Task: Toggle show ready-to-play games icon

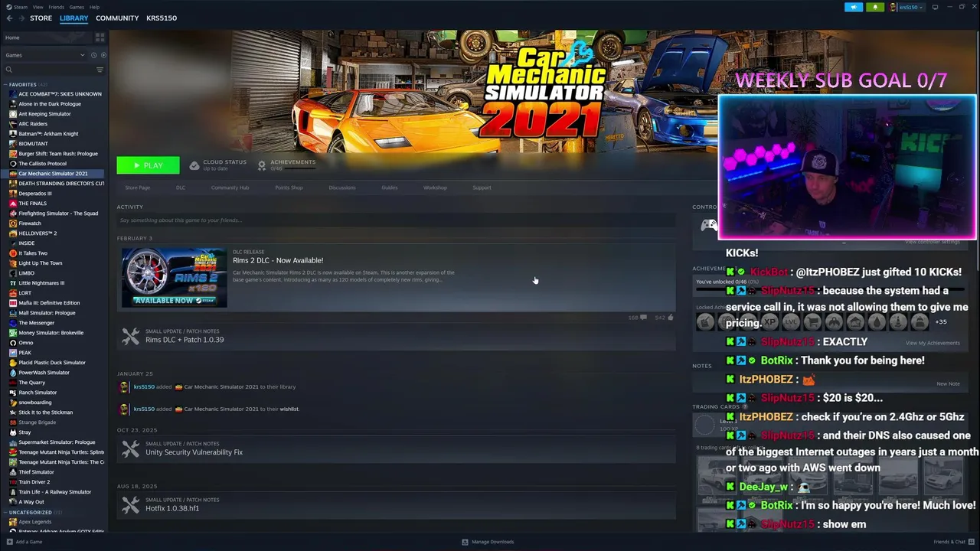Action: [x=103, y=55]
